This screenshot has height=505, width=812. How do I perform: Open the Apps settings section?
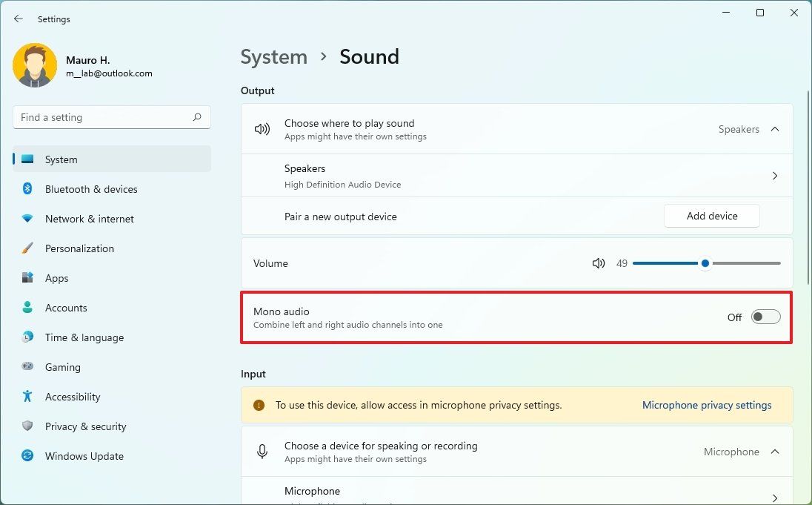56,278
